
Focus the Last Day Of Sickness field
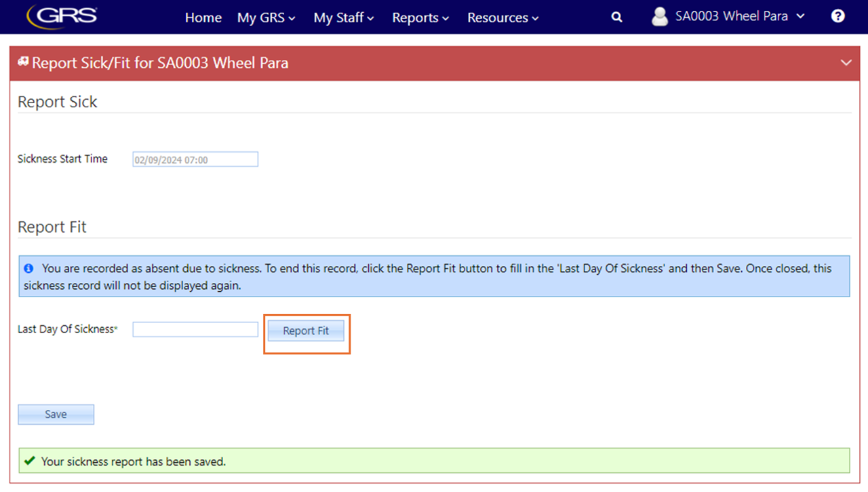point(195,329)
